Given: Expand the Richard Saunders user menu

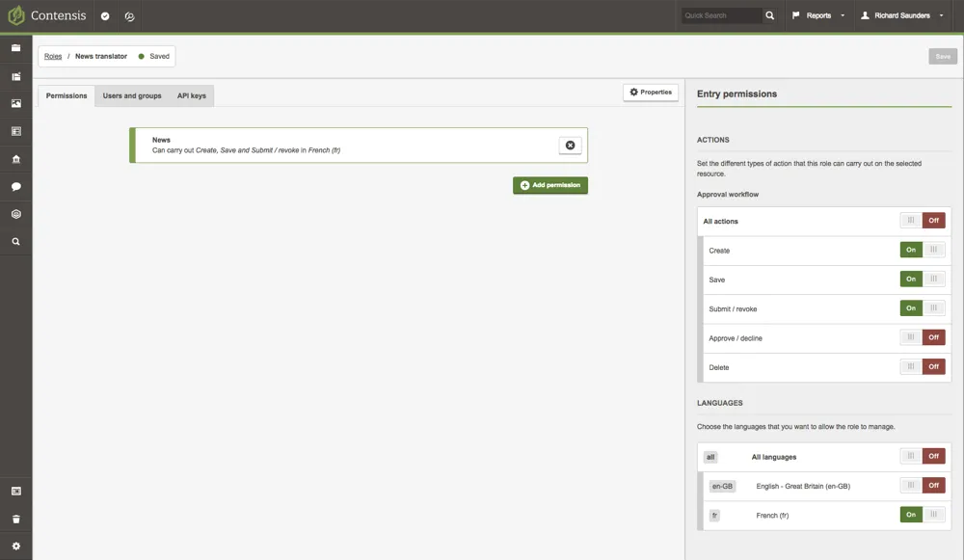Looking at the screenshot, I should pyautogui.click(x=902, y=15).
